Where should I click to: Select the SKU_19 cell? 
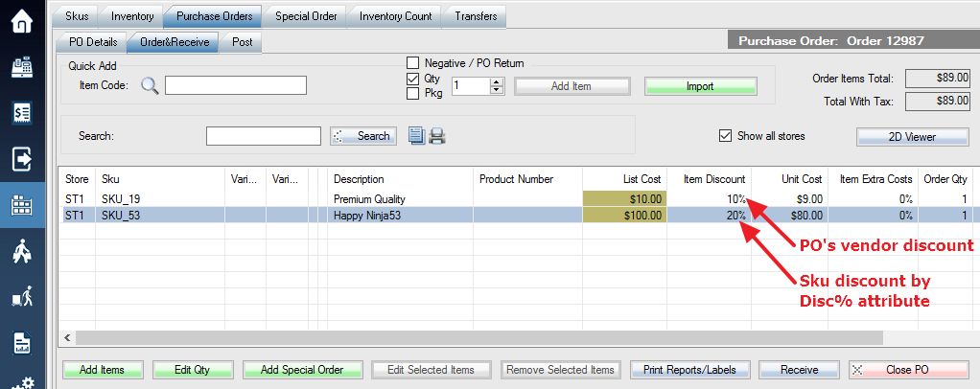point(160,199)
